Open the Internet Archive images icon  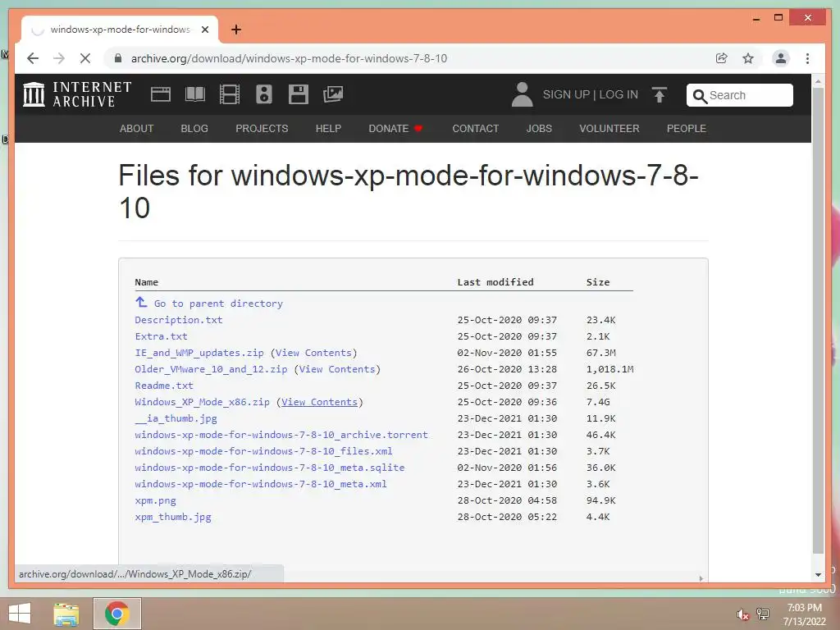(x=333, y=94)
